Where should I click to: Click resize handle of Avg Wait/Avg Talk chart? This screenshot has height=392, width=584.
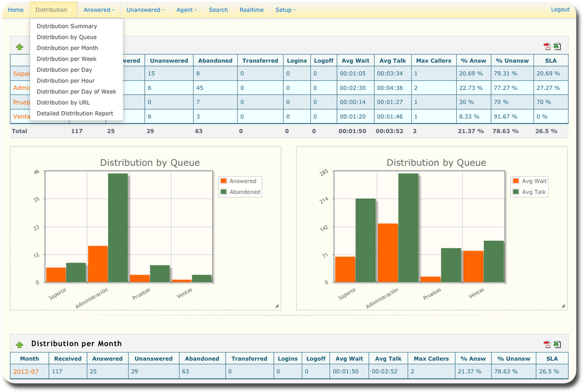point(563,306)
